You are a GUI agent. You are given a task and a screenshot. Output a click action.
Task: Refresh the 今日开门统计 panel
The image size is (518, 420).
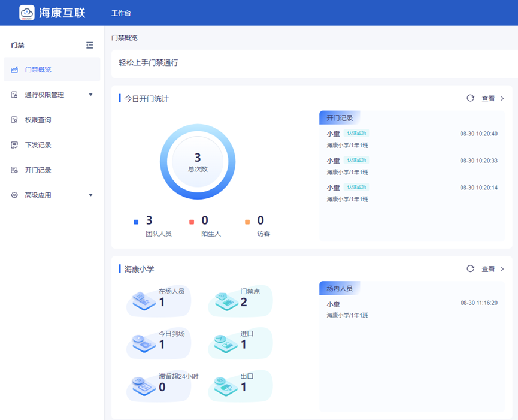pyautogui.click(x=470, y=98)
